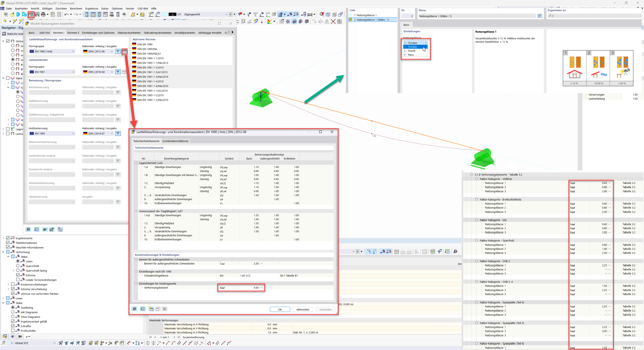Screen dimensions: 644x350
Task: Select the Querschnitt radio button
Action: [x=18, y=266]
